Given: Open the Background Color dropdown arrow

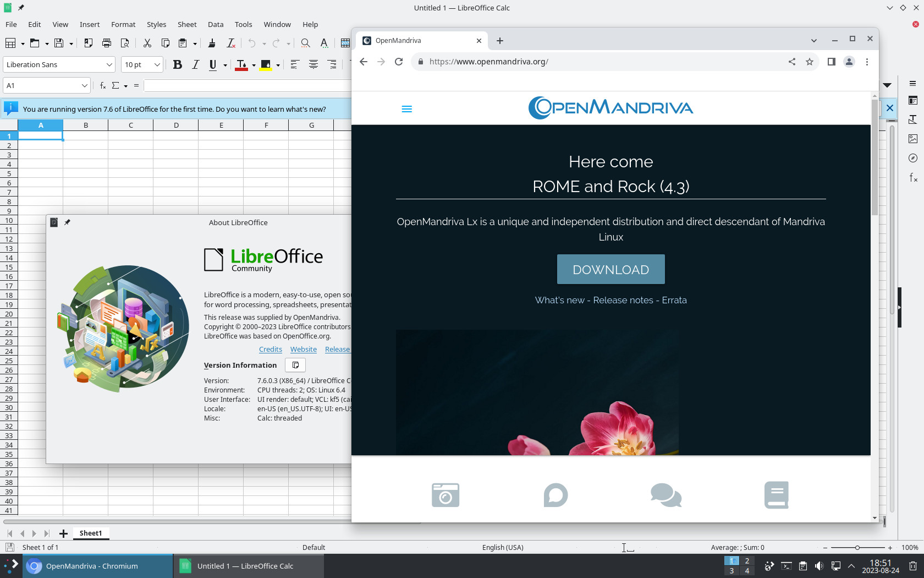Looking at the screenshot, I should tap(278, 65).
